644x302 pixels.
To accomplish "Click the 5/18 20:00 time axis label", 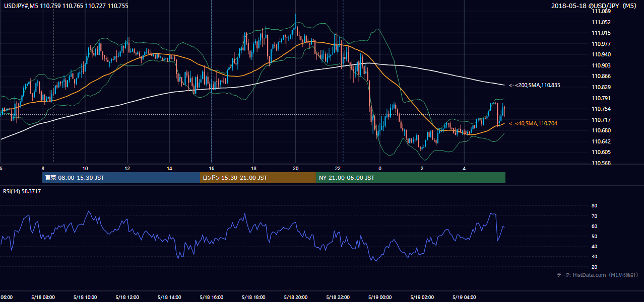I will pyautogui.click(x=295, y=297).
